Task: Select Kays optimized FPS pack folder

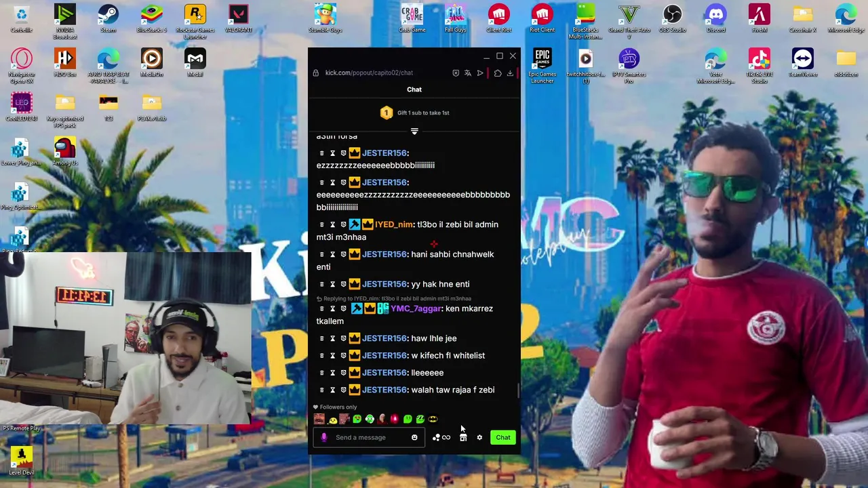Action: coord(64,110)
